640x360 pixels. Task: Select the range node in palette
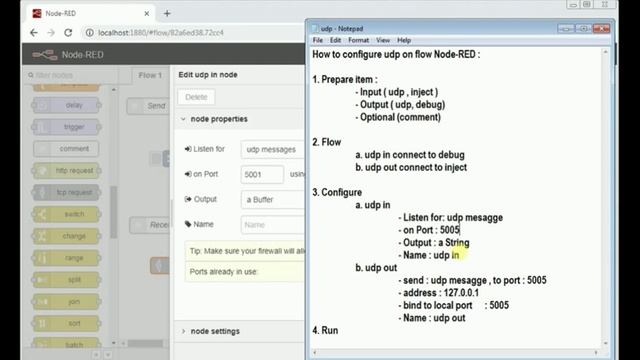tap(66, 258)
